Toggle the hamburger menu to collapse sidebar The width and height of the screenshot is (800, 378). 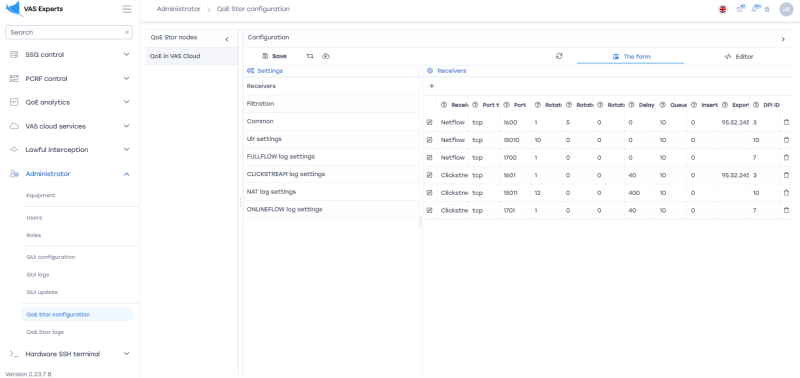tap(127, 9)
